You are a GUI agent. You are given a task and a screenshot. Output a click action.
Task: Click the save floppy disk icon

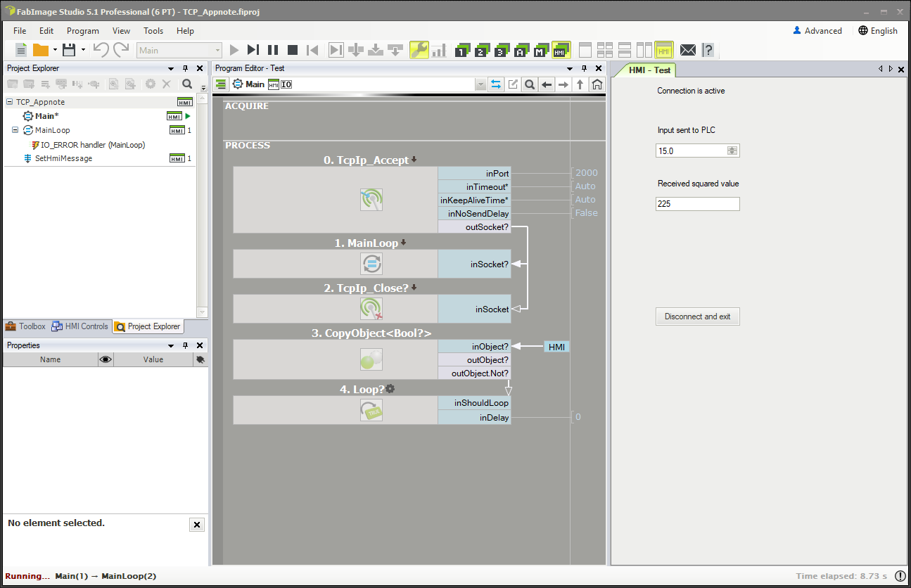pos(69,50)
